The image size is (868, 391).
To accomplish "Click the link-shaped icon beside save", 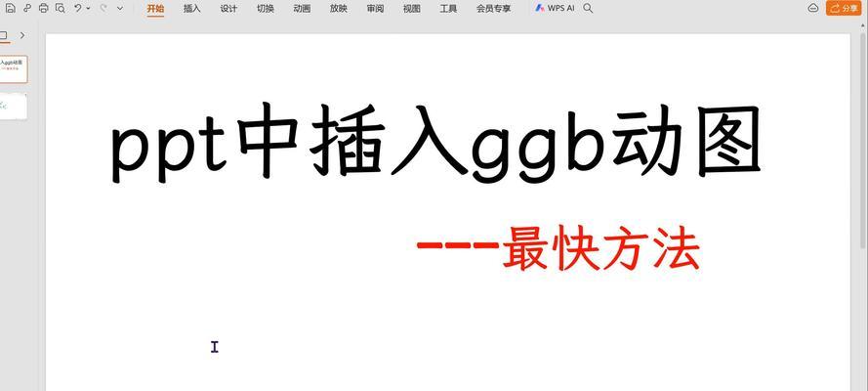I will tap(27, 8).
